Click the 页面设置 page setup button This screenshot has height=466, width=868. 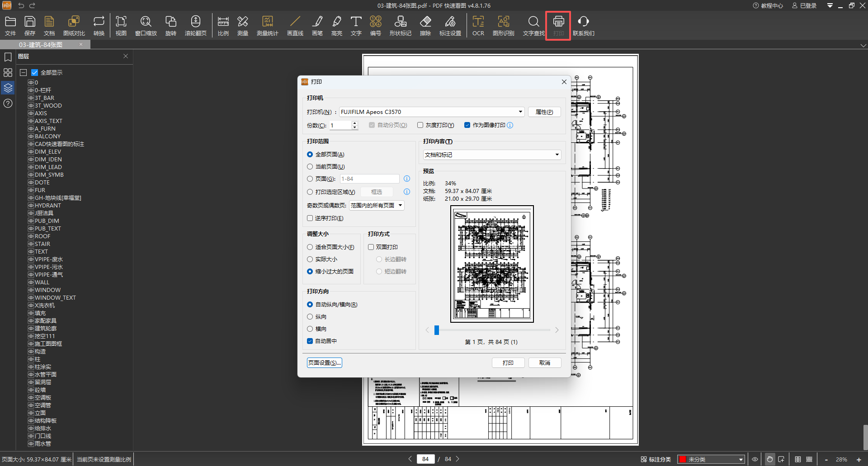[324, 363]
